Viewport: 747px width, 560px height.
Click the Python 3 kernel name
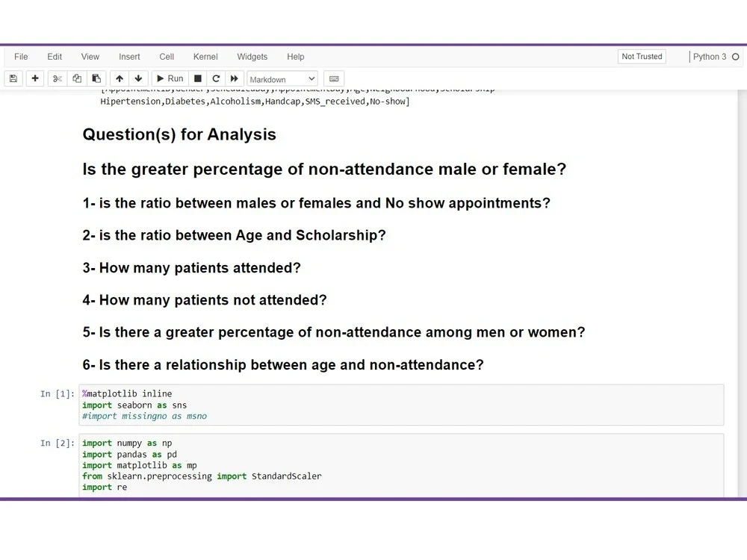pyautogui.click(x=710, y=57)
